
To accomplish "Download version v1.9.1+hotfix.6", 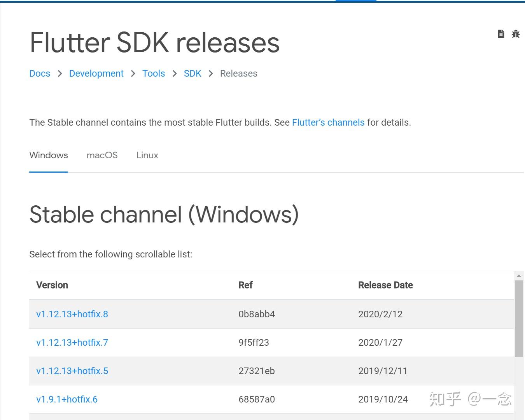I will coord(67,399).
